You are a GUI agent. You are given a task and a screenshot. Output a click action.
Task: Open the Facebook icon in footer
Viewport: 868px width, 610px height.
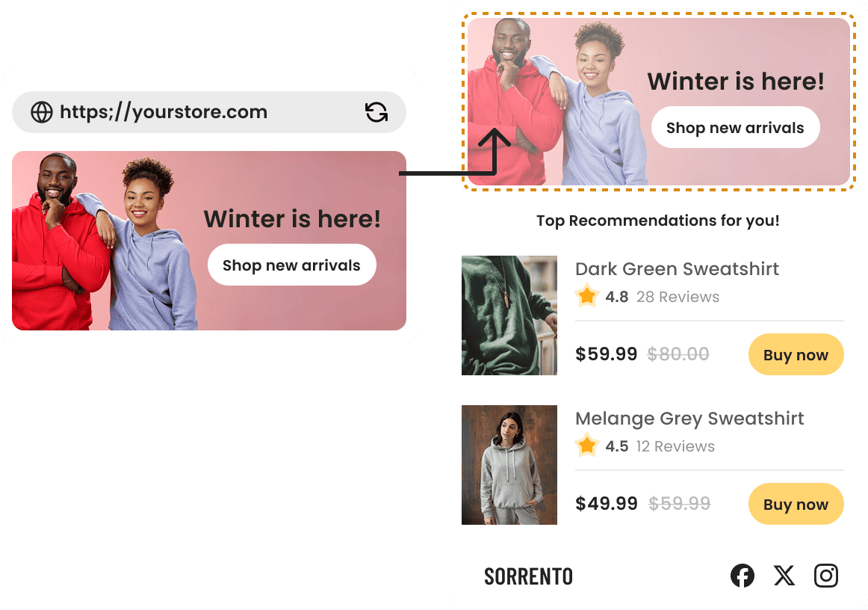click(743, 576)
